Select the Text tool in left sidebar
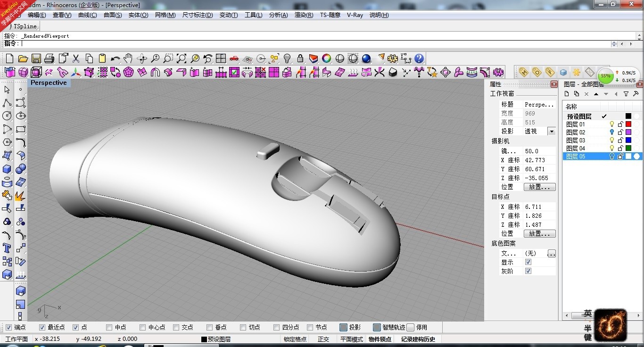The image size is (644, 347). pos(7,248)
